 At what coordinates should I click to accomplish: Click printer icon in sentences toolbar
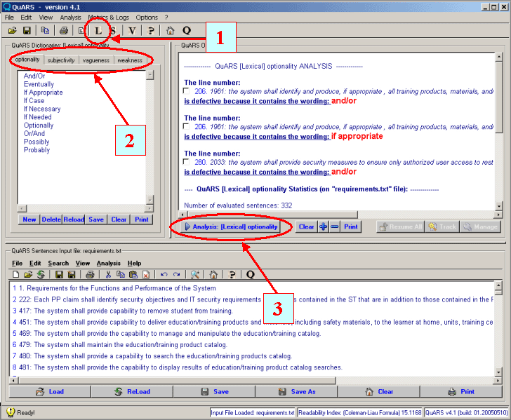pos(90,274)
